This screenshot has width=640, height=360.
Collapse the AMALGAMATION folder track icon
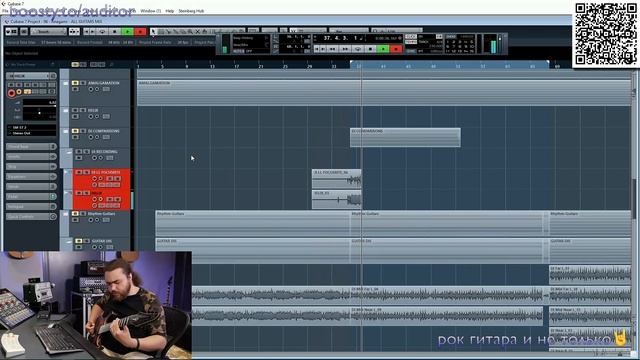tap(65, 83)
